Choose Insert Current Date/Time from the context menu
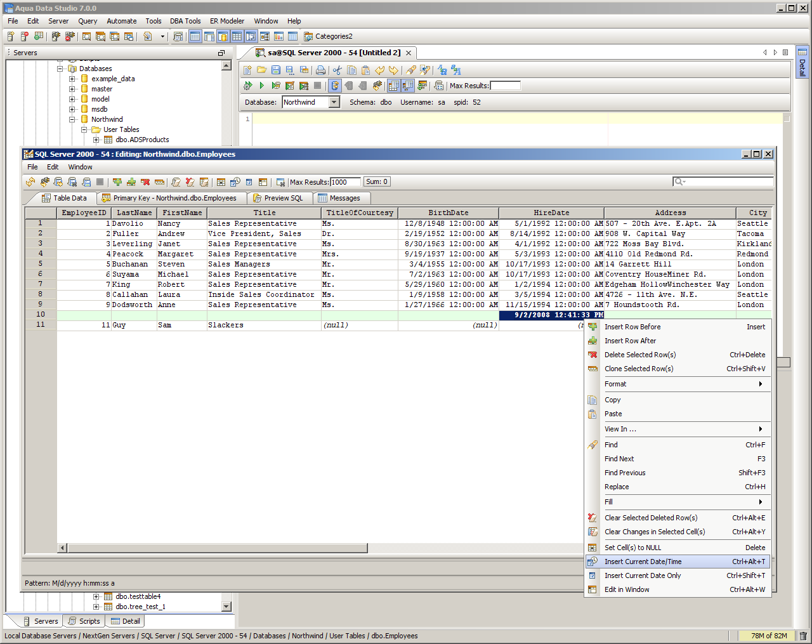 click(x=678, y=562)
